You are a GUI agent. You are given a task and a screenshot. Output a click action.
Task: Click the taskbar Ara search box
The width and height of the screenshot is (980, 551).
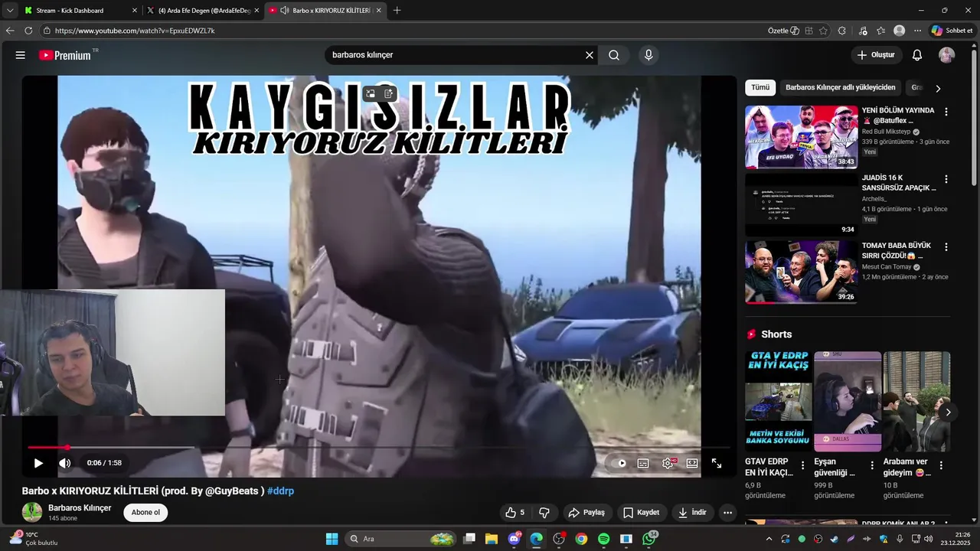pos(401,539)
